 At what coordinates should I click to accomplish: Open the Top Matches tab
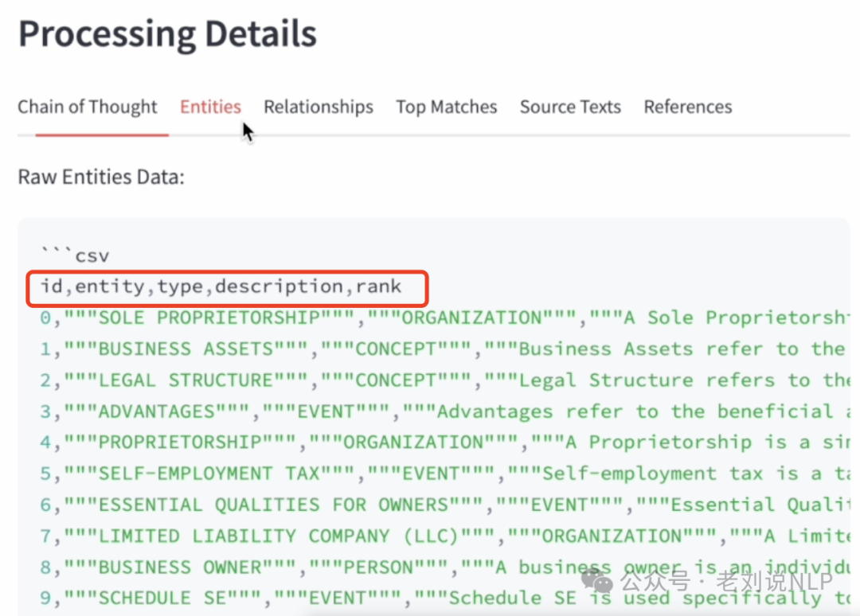pos(447,107)
